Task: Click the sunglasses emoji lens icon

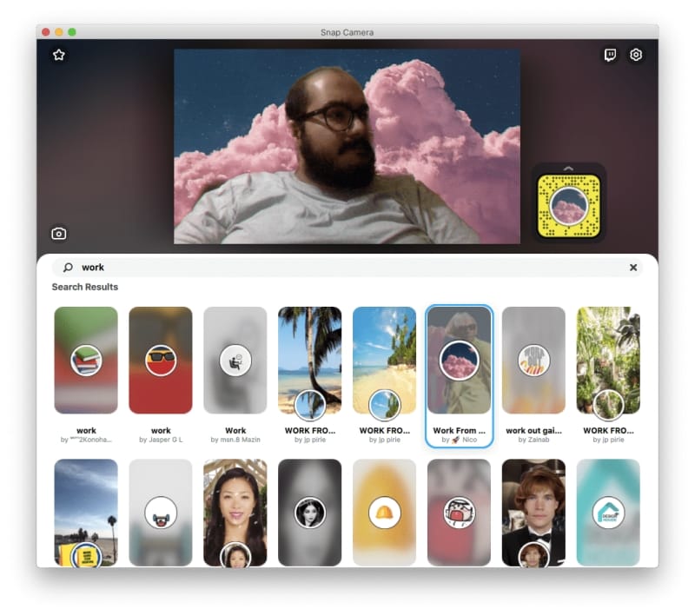Action: point(161,361)
